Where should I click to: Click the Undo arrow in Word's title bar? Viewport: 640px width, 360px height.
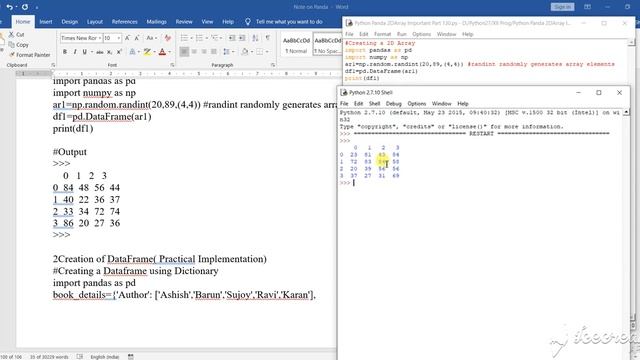[9, 7]
